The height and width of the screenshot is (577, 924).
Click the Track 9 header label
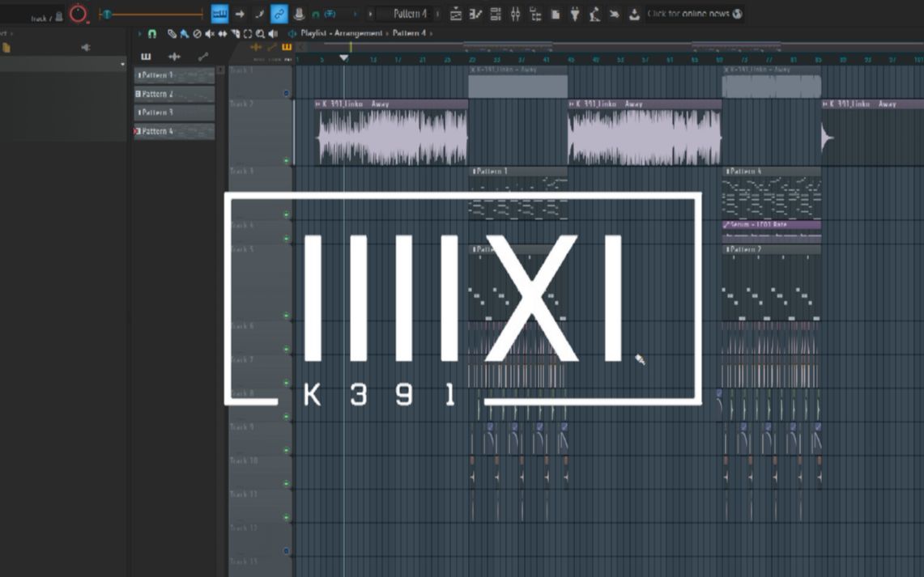tap(241, 426)
